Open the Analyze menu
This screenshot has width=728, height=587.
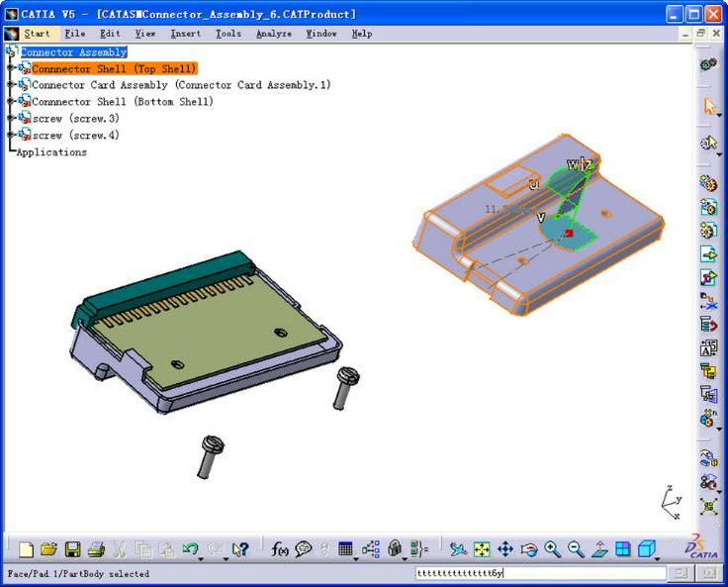click(x=274, y=34)
